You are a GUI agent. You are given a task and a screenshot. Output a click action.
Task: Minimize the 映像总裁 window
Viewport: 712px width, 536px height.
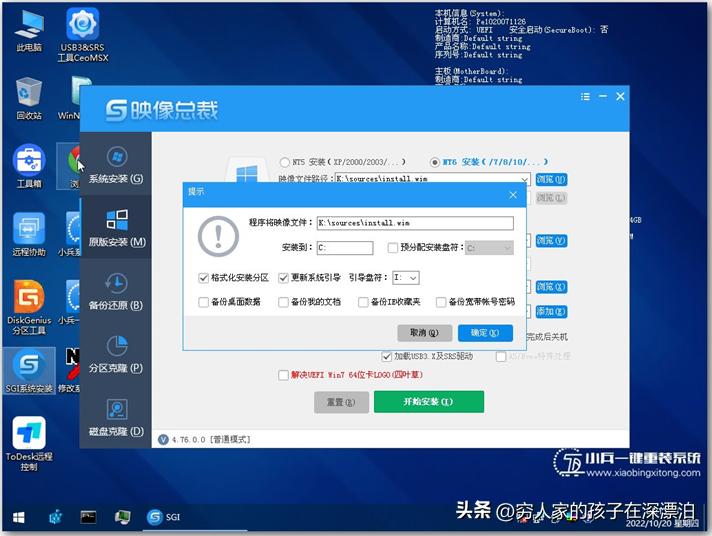[x=603, y=96]
